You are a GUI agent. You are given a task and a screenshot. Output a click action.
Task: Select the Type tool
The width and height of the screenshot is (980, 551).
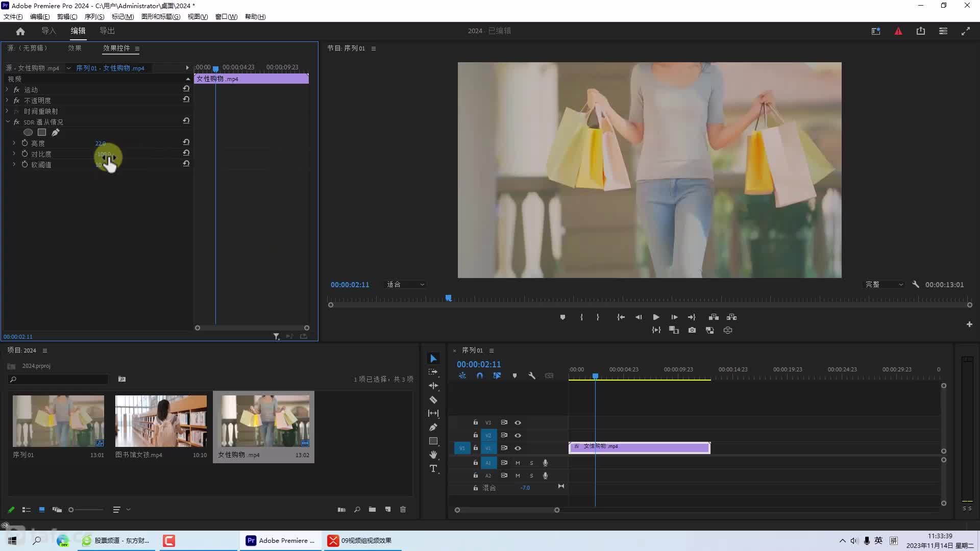point(433,468)
